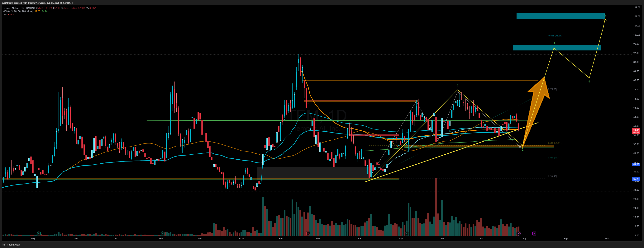The height and width of the screenshot is (248, 644).
Task: Click the TradingView logo in footer
Action: pos(11,245)
